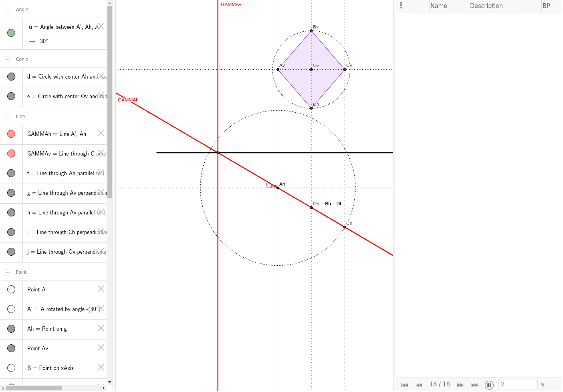Delete the A' rotated point entry
The width and height of the screenshot is (563, 392).
click(101, 308)
